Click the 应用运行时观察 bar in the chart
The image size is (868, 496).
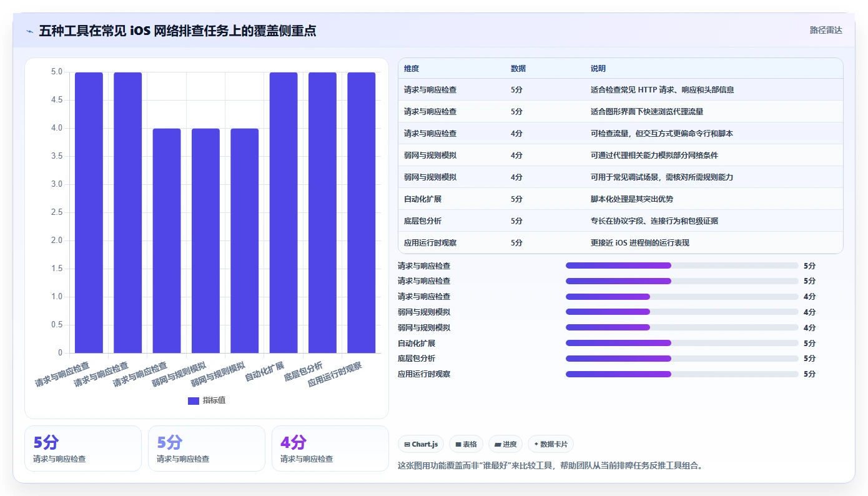click(362, 212)
